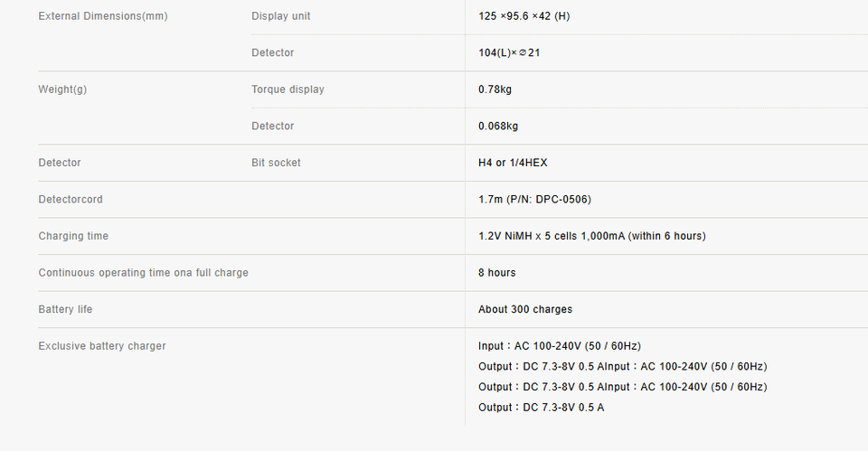Click the 0.78kg weight value
This screenshot has width=868, height=451.
(x=495, y=89)
